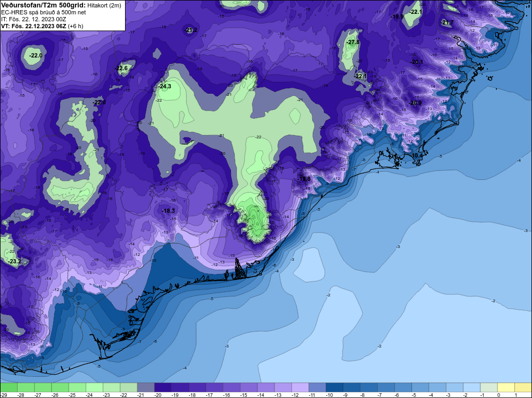Click the -18 value label in the legend

tap(192, 395)
